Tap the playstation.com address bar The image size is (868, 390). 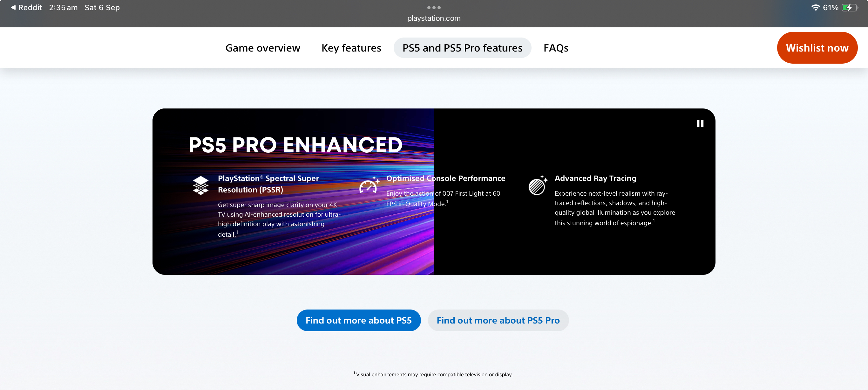click(x=434, y=18)
